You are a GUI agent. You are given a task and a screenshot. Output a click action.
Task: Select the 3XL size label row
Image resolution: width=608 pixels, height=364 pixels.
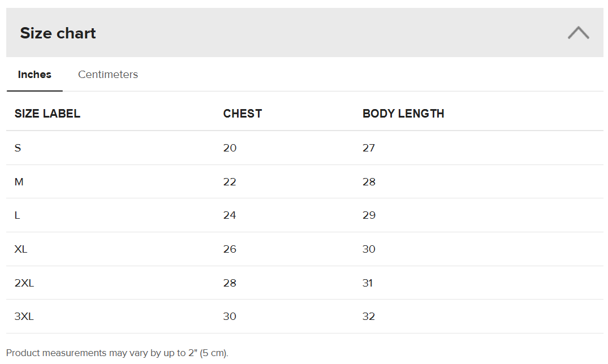click(x=24, y=317)
